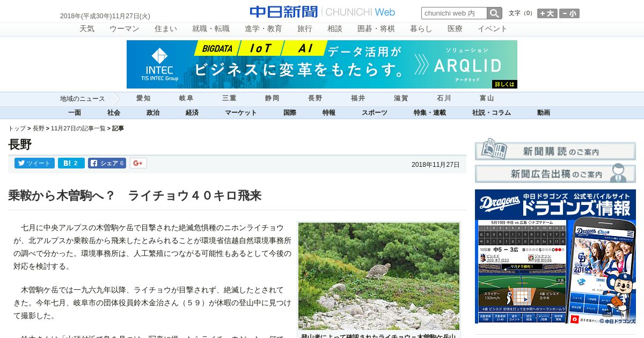The height and width of the screenshot is (338, 644).
Task: Click 11月27日の記事一覧 breadcrumb link
Action: coord(78,129)
